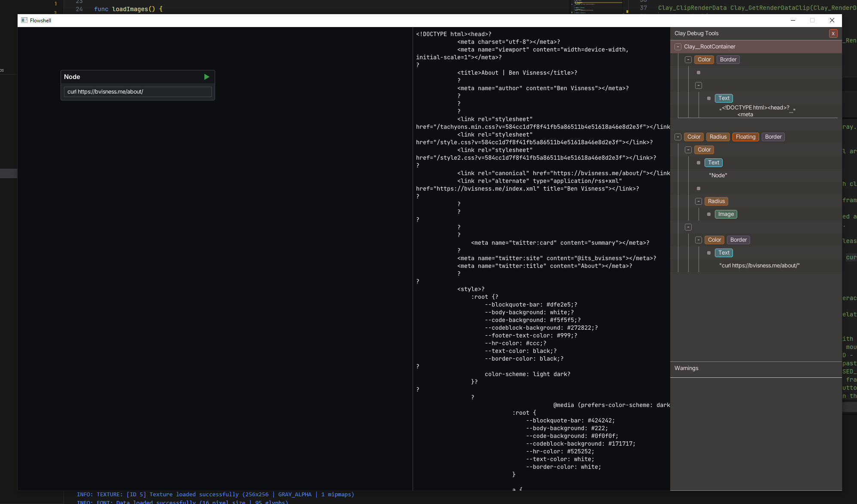Select the Clay__RootContainer row label
Screen dimensions: 857x504
709,47
